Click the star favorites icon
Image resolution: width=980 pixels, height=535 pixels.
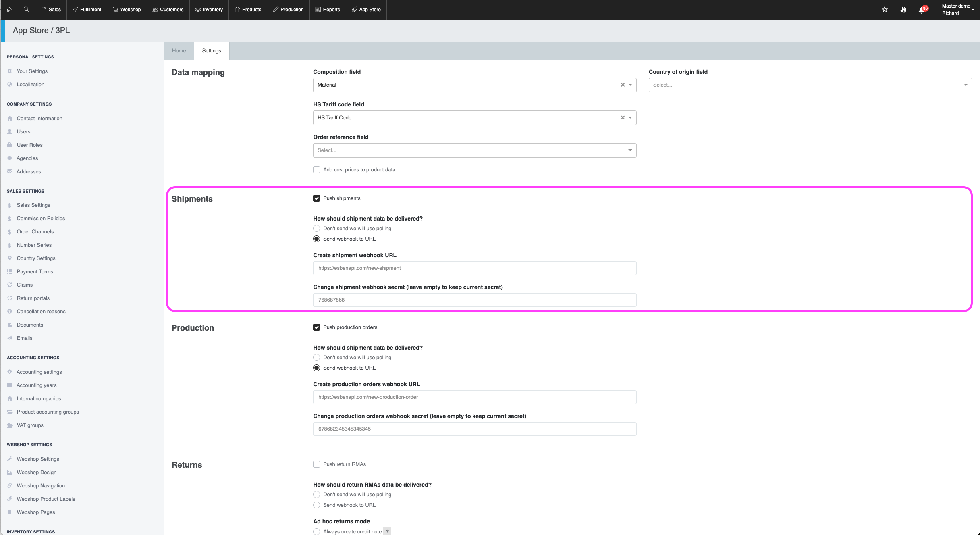click(885, 10)
